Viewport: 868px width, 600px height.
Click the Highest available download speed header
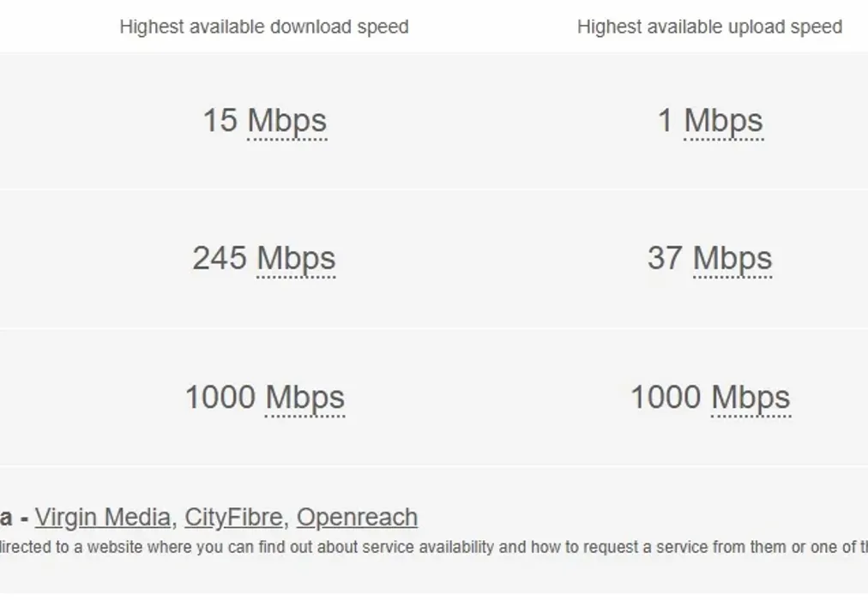point(264,27)
